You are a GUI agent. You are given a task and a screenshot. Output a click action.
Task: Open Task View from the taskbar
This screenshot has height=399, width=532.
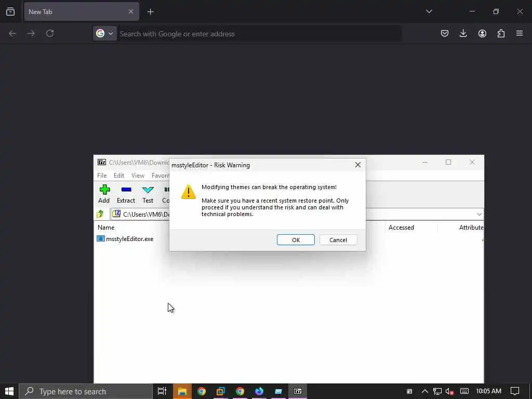pos(162,391)
